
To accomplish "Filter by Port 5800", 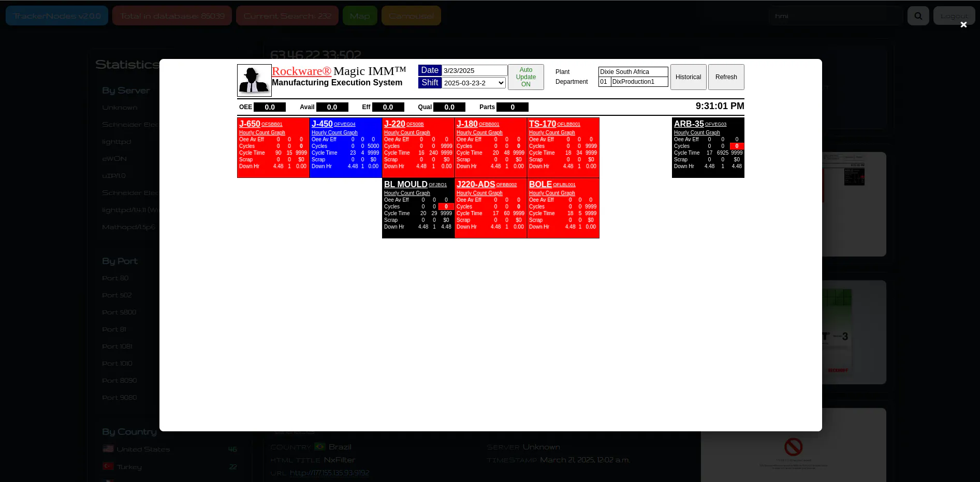I will [119, 312].
